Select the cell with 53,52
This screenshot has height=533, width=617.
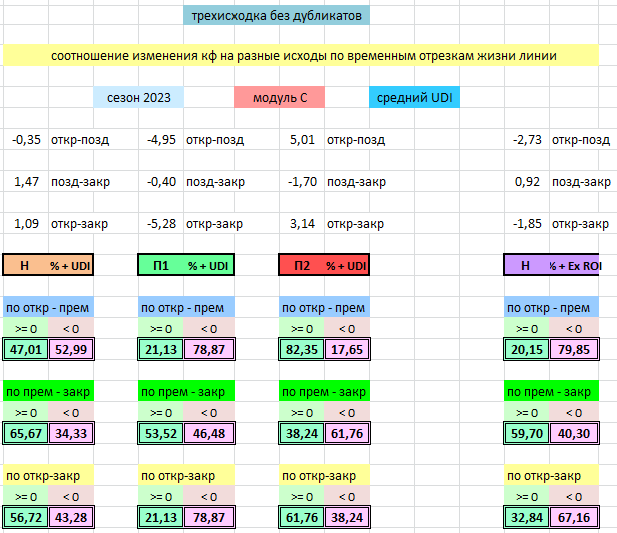coord(161,433)
